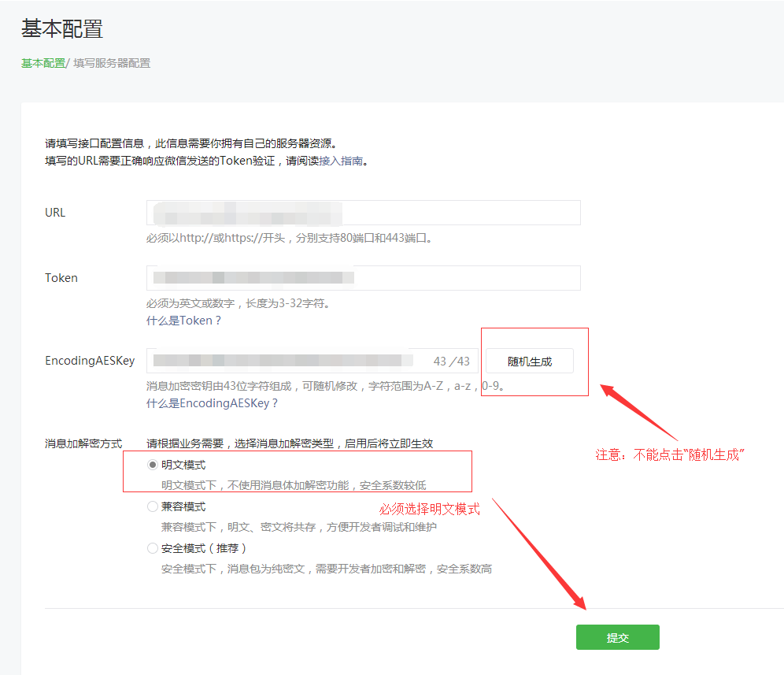
Task: Click the 43/43 character counter
Action: [x=451, y=362]
